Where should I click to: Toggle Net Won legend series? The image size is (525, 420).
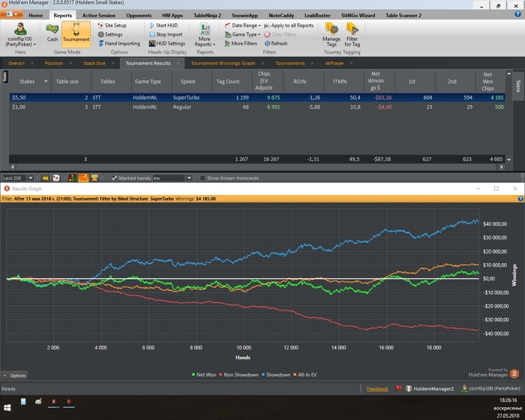[204, 374]
